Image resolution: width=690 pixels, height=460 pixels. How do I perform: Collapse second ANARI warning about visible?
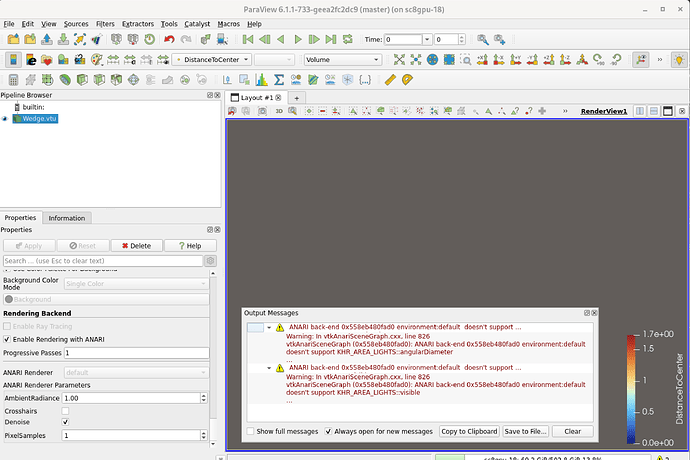click(x=269, y=368)
